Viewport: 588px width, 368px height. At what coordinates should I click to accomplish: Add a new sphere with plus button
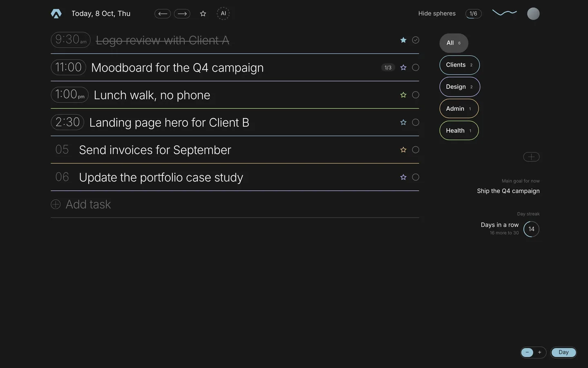pyautogui.click(x=531, y=157)
